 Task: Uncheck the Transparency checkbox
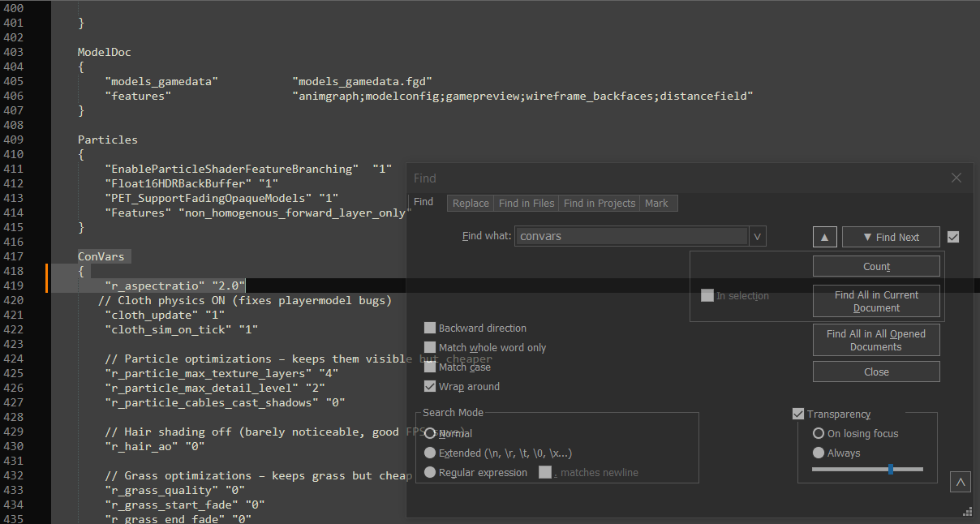coord(798,414)
